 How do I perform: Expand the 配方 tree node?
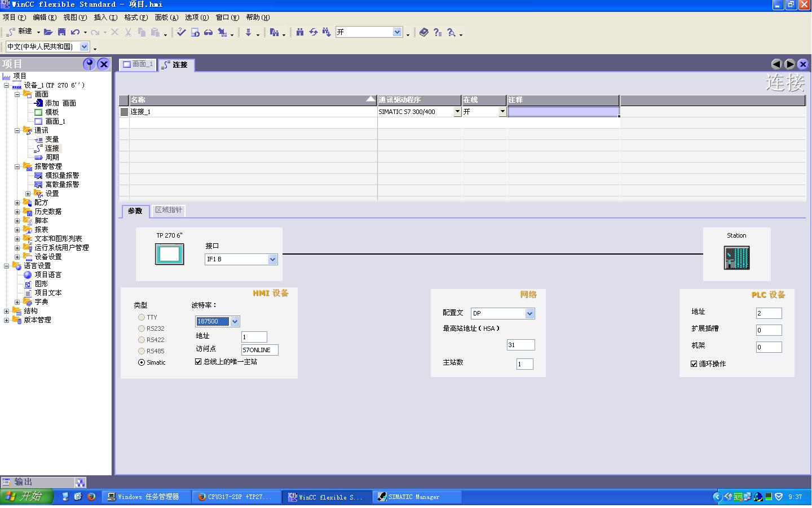(x=17, y=203)
